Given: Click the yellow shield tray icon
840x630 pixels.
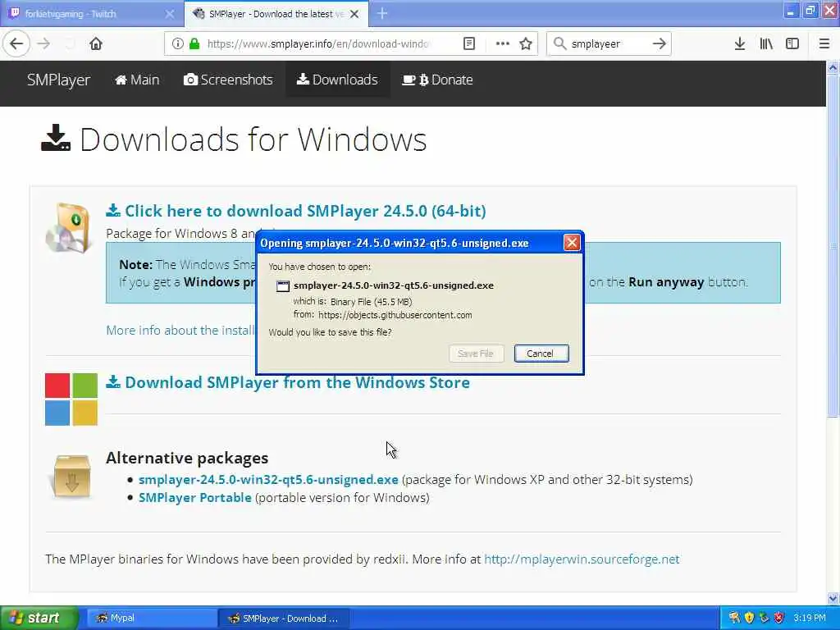Looking at the screenshot, I should (x=749, y=618).
